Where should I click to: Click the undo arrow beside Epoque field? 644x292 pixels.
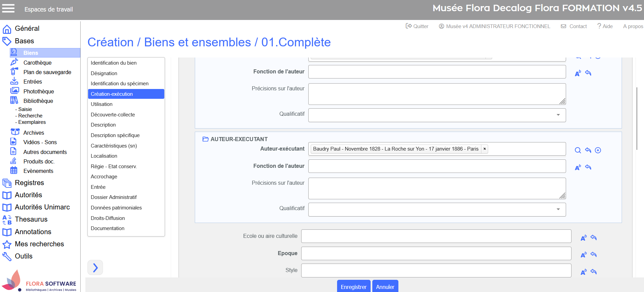pos(594,254)
